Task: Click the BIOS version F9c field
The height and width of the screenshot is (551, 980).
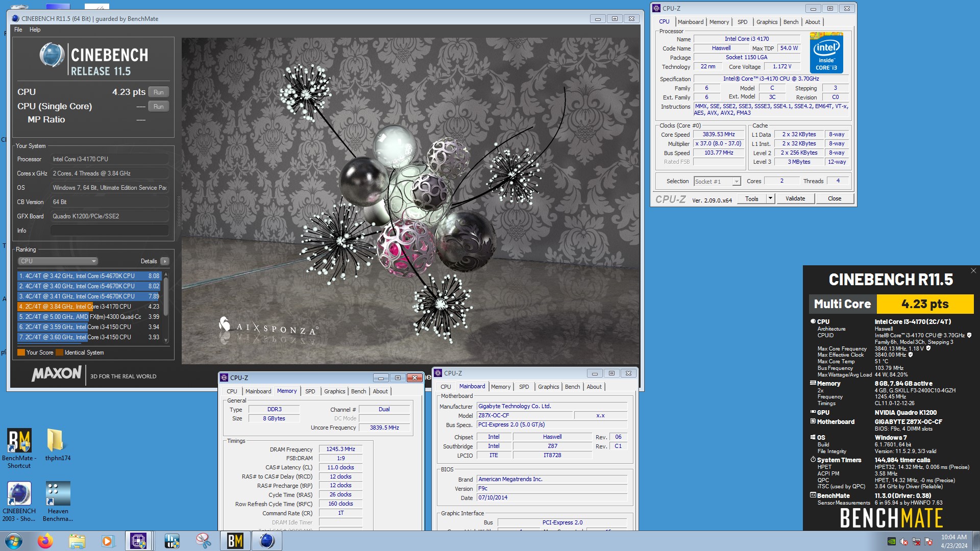Action: point(552,488)
